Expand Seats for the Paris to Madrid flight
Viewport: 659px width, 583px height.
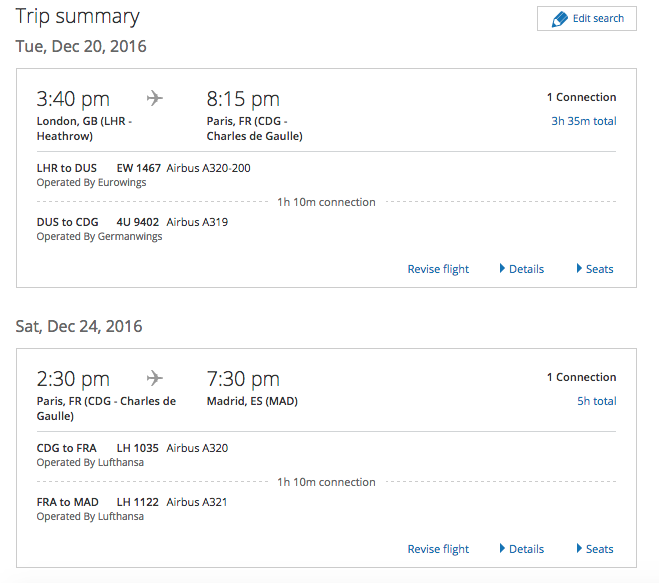595,549
